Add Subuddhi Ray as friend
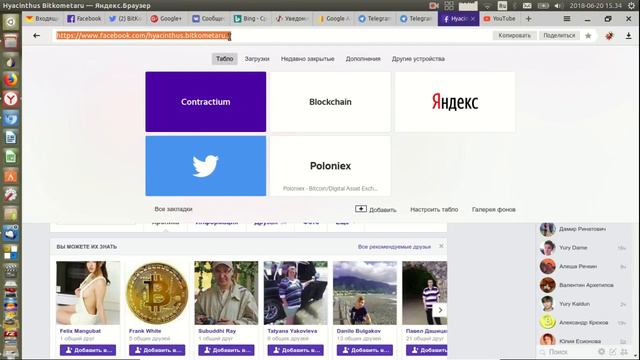640x360 pixels. [x=226, y=350]
